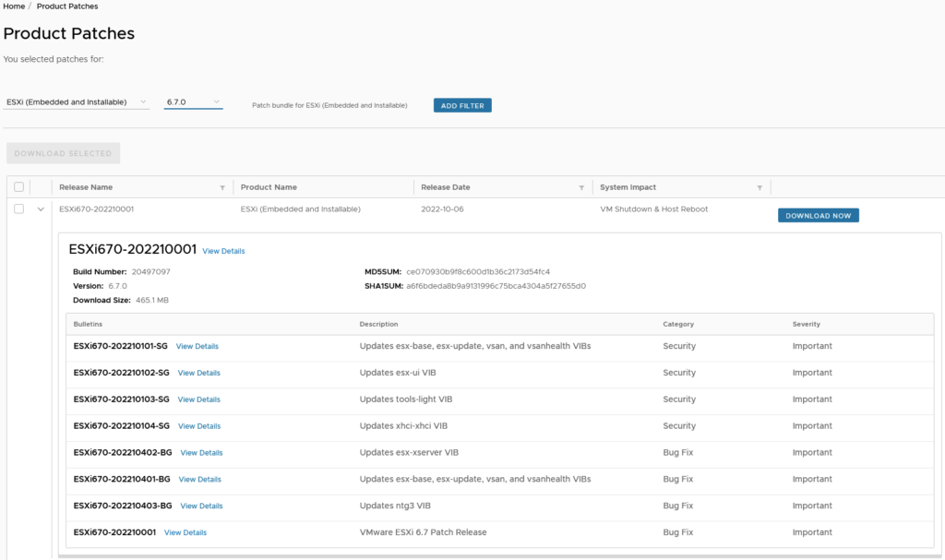The width and height of the screenshot is (945, 560).
Task: View Details for bulletin ESXi670-202210401-BG
Action: pos(200,479)
